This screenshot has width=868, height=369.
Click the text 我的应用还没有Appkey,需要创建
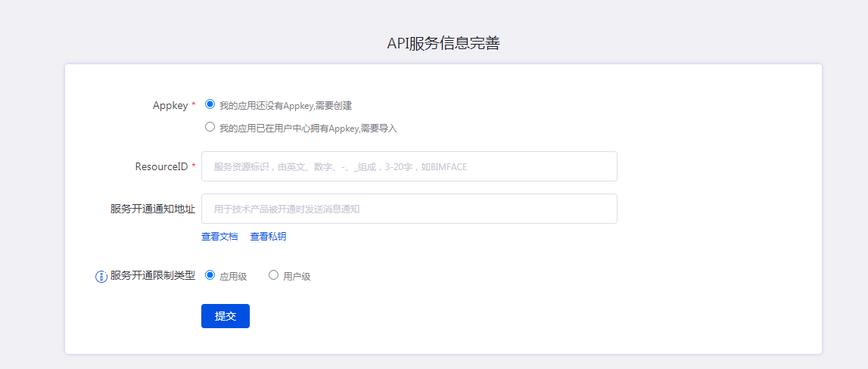[285, 106]
